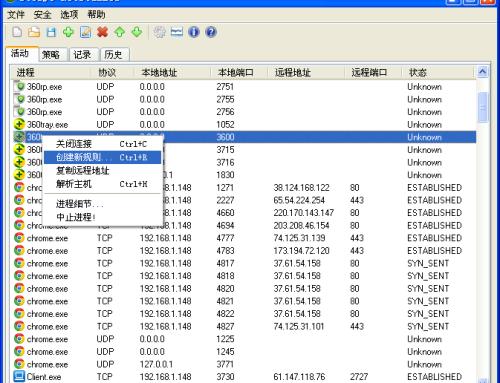Click the green plus Add rule icon
The height and width of the screenshot is (383, 500).
[68, 32]
